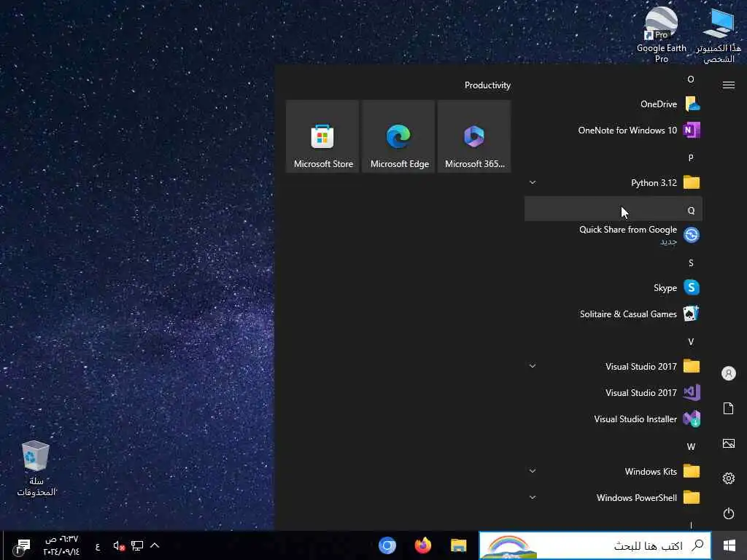Image resolution: width=747 pixels, height=560 pixels.
Task: Click the highlighted letter Q section header
Action: click(x=613, y=210)
